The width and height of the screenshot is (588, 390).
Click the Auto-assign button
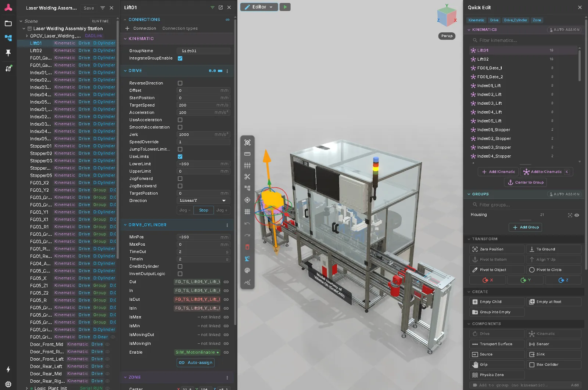tap(196, 362)
